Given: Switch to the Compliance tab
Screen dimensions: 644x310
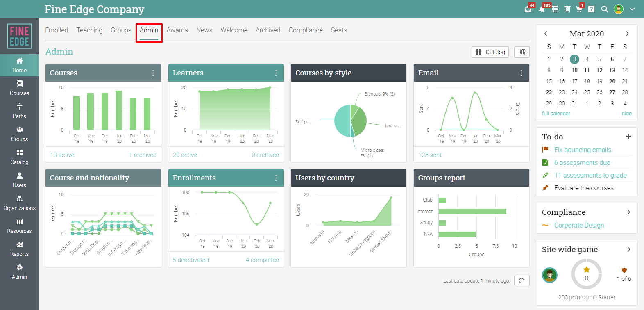Looking at the screenshot, I should point(306,30).
